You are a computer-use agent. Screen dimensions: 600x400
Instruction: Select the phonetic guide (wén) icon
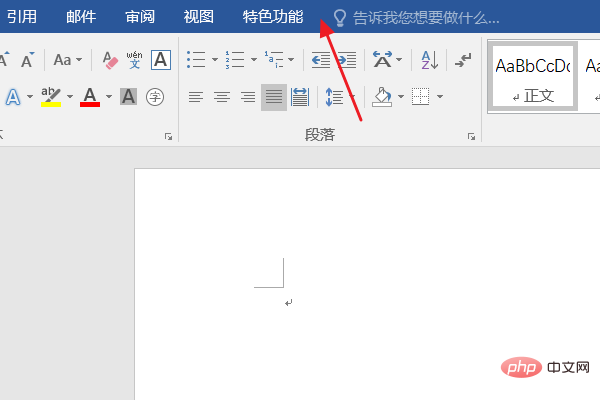click(x=134, y=60)
